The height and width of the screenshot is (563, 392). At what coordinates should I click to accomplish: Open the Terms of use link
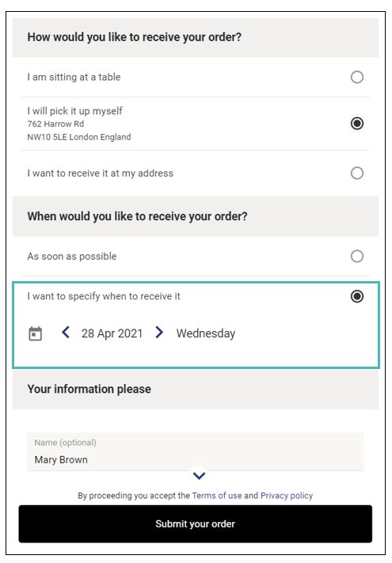tap(217, 496)
